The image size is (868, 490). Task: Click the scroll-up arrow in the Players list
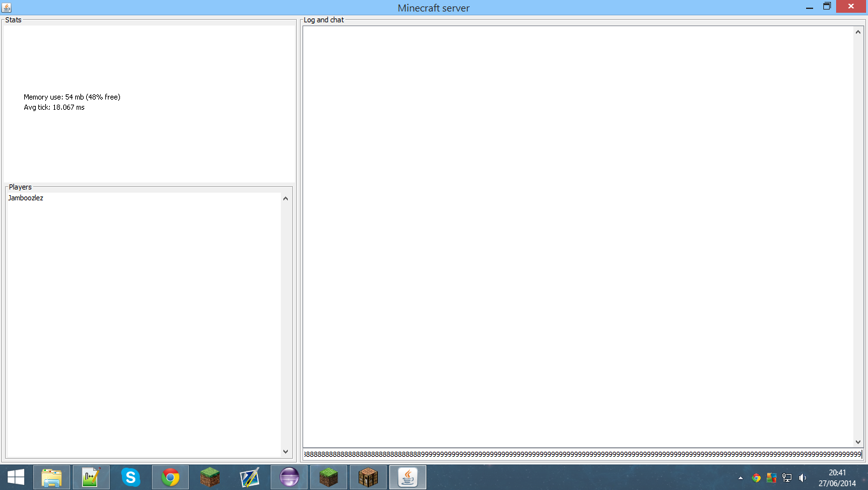285,198
